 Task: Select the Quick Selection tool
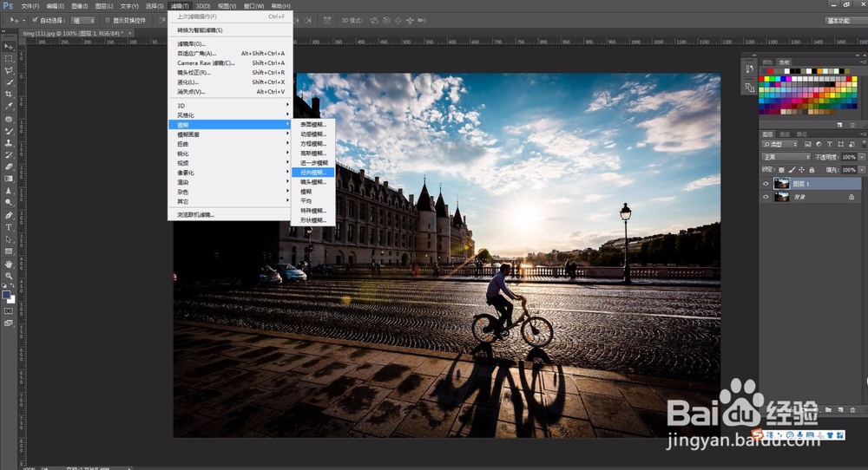(x=9, y=82)
